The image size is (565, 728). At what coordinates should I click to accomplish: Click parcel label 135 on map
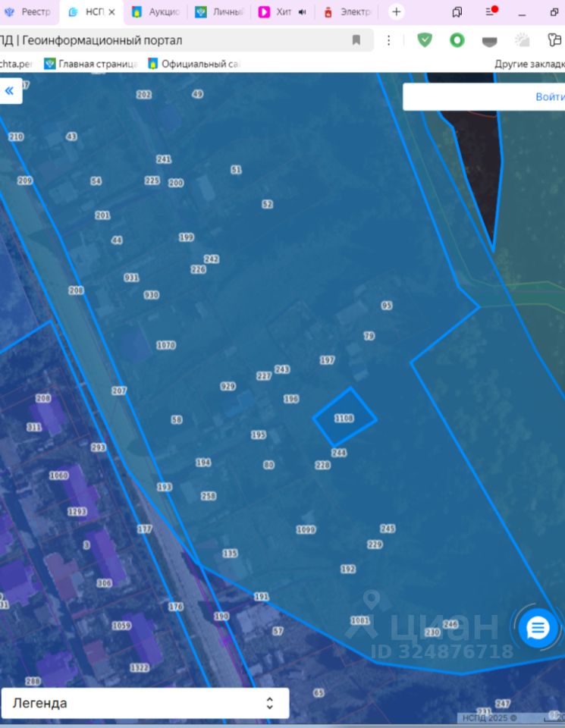(231, 553)
